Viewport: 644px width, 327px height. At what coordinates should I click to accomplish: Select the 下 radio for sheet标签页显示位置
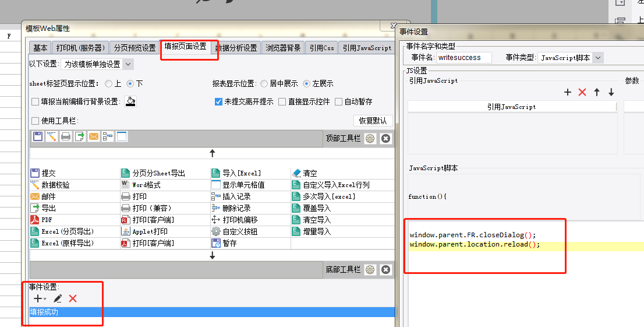click(x=130, y=83)
